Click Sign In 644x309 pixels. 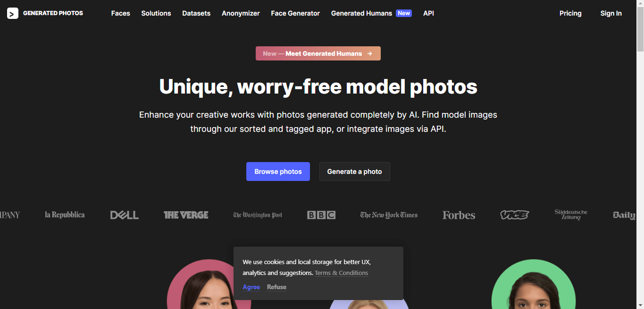pos(611,13)
